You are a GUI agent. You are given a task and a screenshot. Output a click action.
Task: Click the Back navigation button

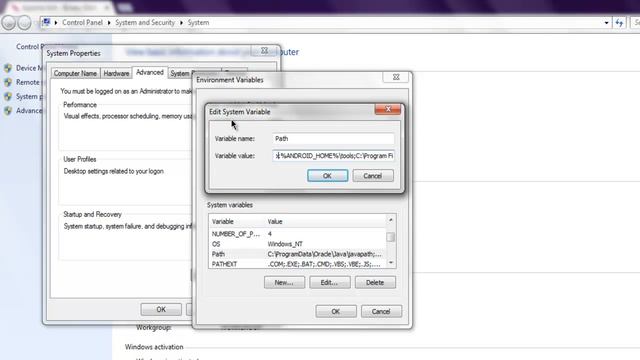[8, 23]
